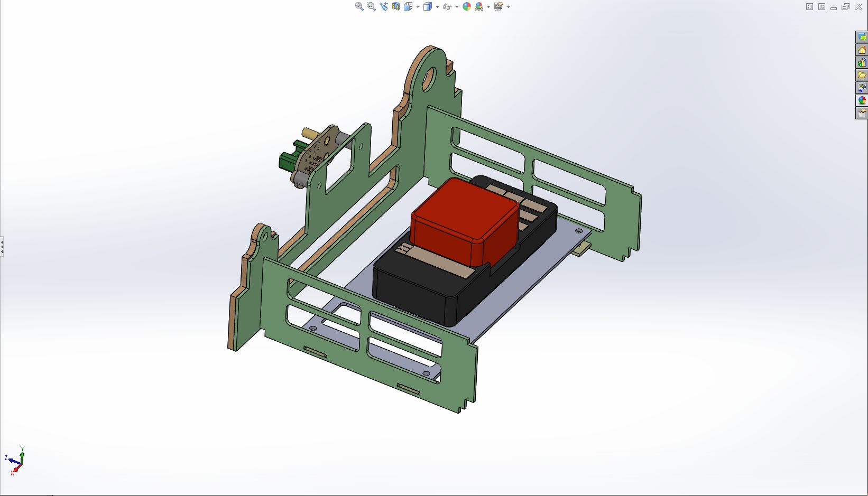Return to the Previous View
Image resolution: width=868 pixels, height=496 pixels.
(383, 6)
